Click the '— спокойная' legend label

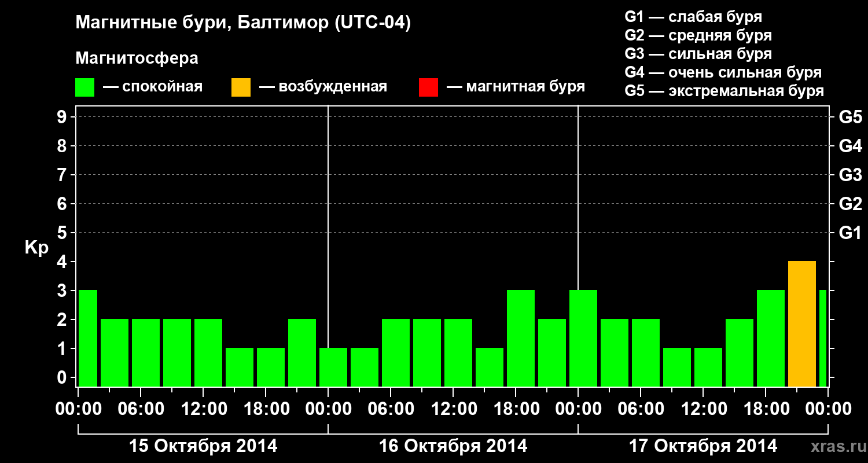153,87
